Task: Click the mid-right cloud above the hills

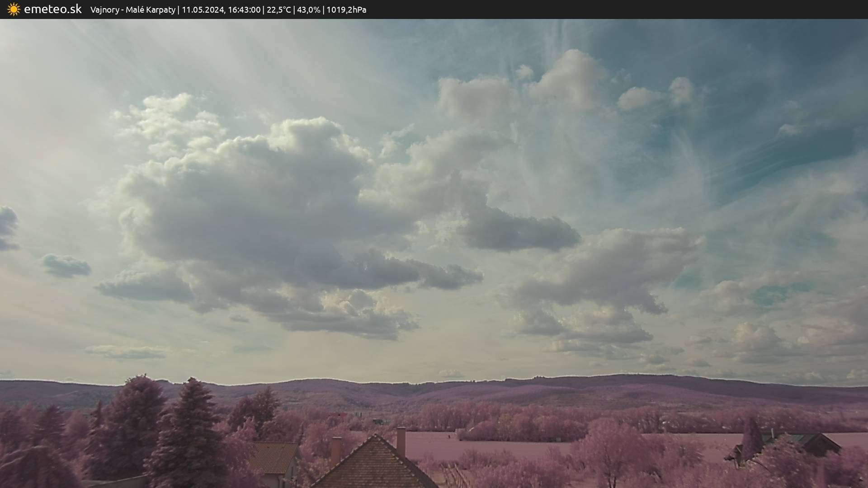Action: pos(610,267)
